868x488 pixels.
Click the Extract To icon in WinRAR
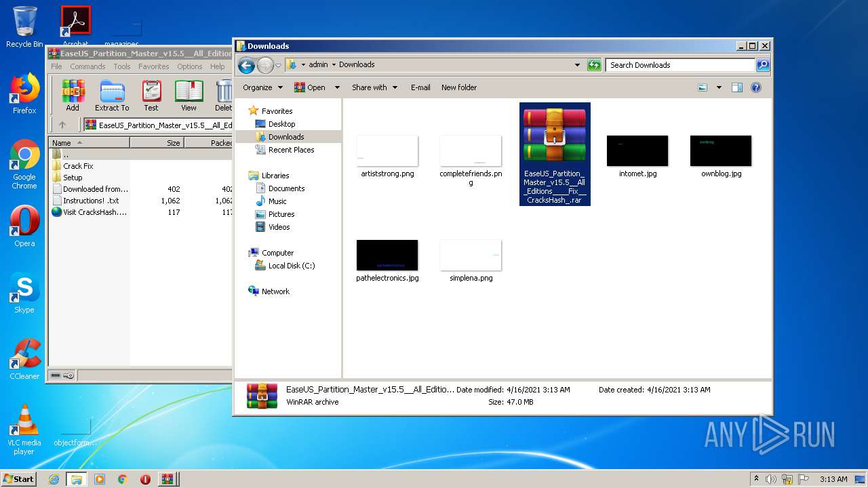tap(112, 96)
